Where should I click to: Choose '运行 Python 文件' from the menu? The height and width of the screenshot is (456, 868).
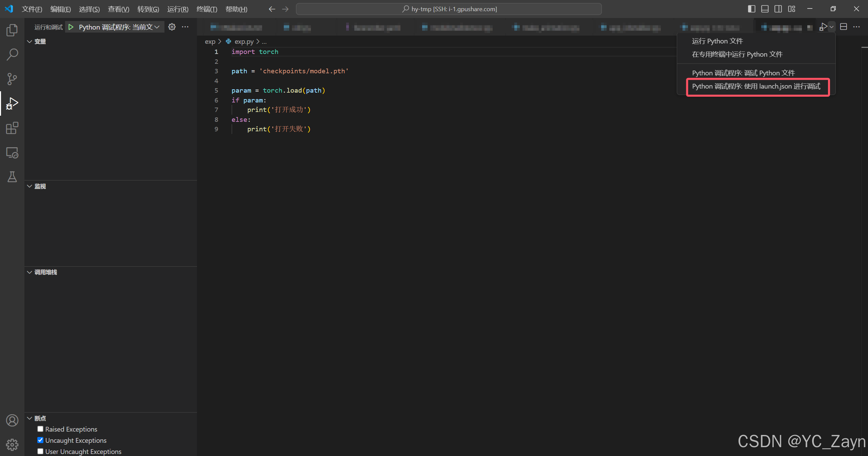click(x=717, y=41)
